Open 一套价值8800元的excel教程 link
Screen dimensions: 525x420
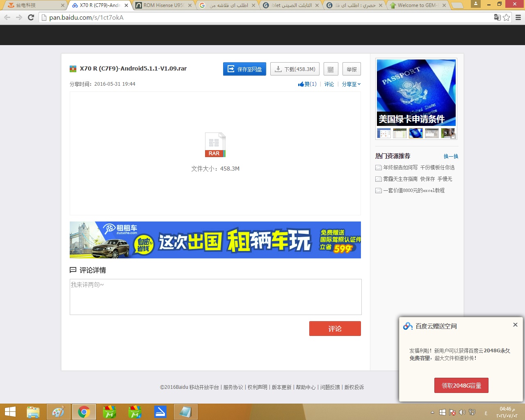(x=414, y=190)
